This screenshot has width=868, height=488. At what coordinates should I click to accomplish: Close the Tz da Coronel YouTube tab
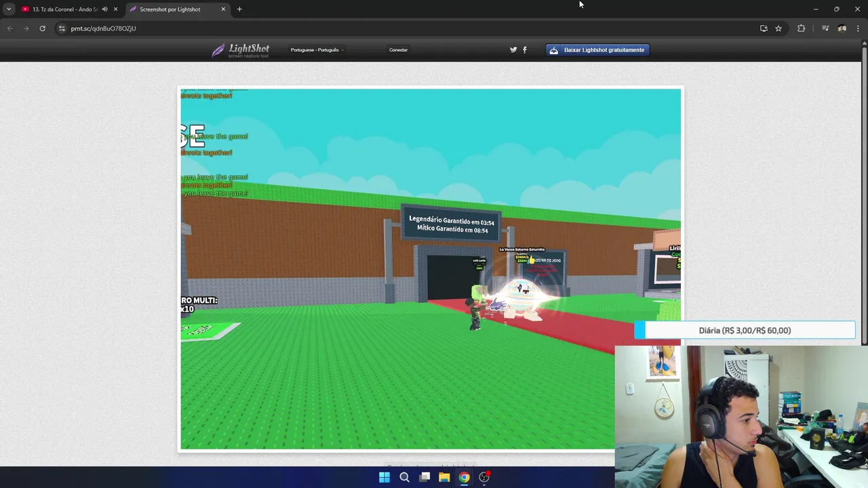115,9
